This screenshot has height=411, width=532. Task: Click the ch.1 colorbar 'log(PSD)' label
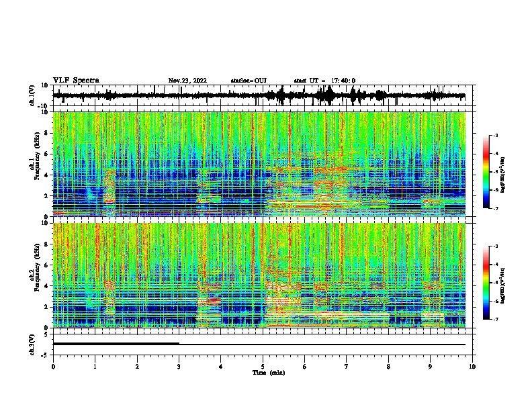[503, 175]
